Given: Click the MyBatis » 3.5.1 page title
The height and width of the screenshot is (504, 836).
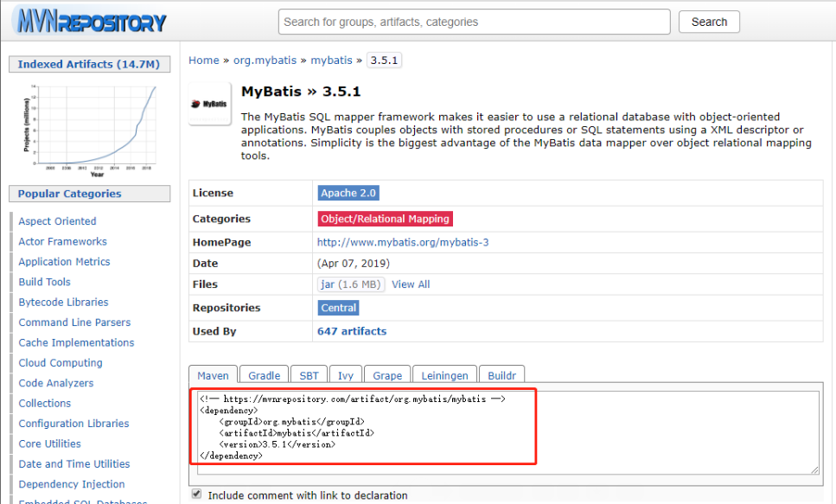Looking at the screenshot, I should pos(301,92).
